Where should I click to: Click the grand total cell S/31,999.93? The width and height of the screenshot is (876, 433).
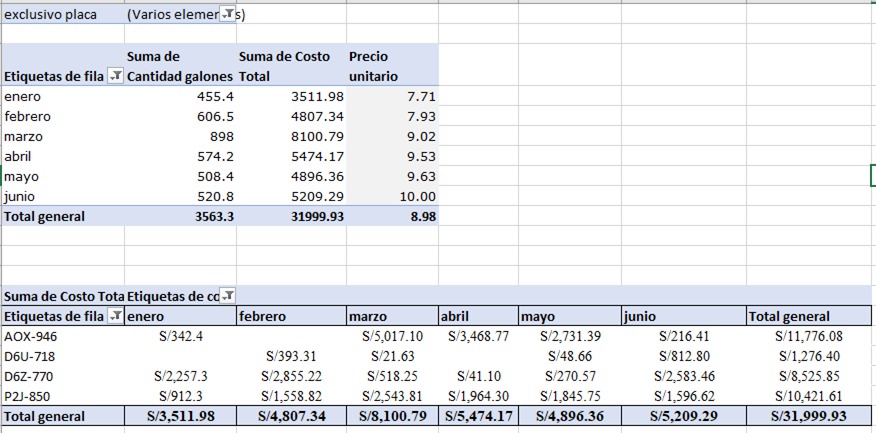(x=808, y=416)
